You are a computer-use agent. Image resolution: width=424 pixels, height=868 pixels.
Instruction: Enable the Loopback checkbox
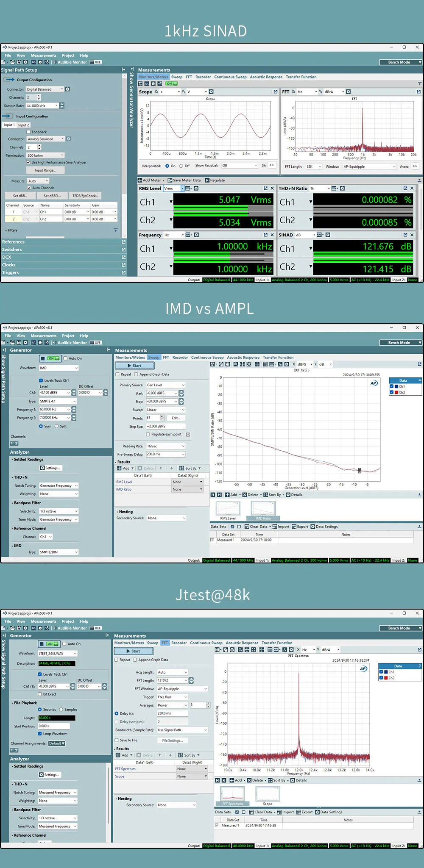(x=29, y=132)
